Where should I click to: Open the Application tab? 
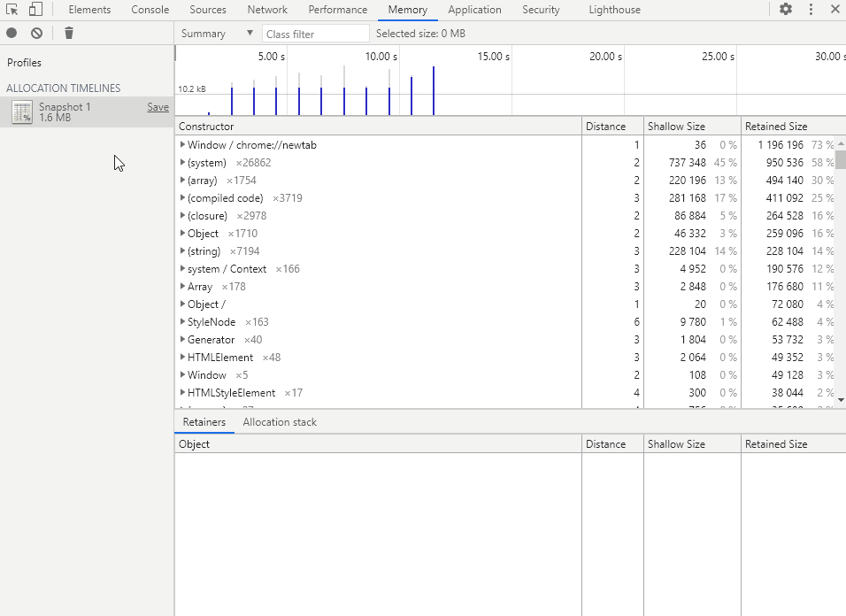[474, 10]
